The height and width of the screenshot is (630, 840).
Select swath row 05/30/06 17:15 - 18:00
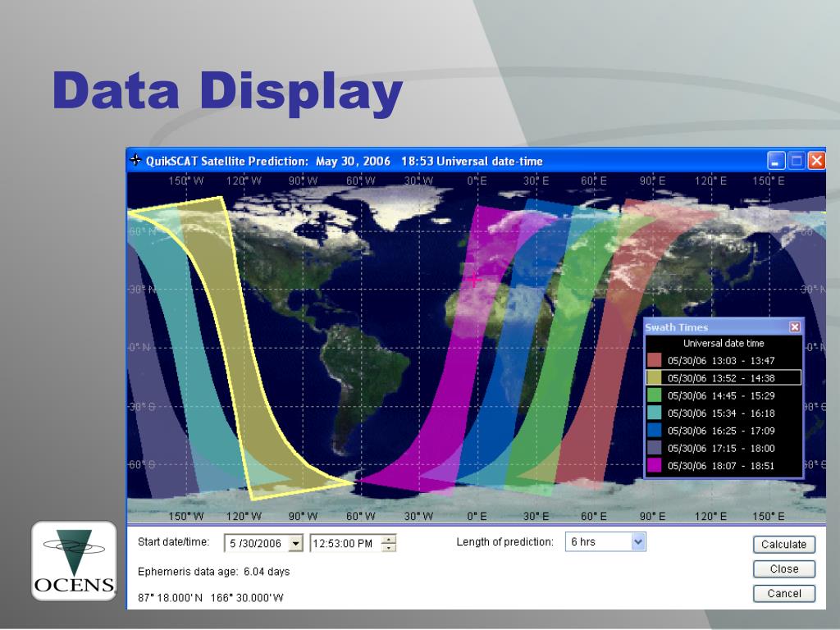tap(724, 448)
